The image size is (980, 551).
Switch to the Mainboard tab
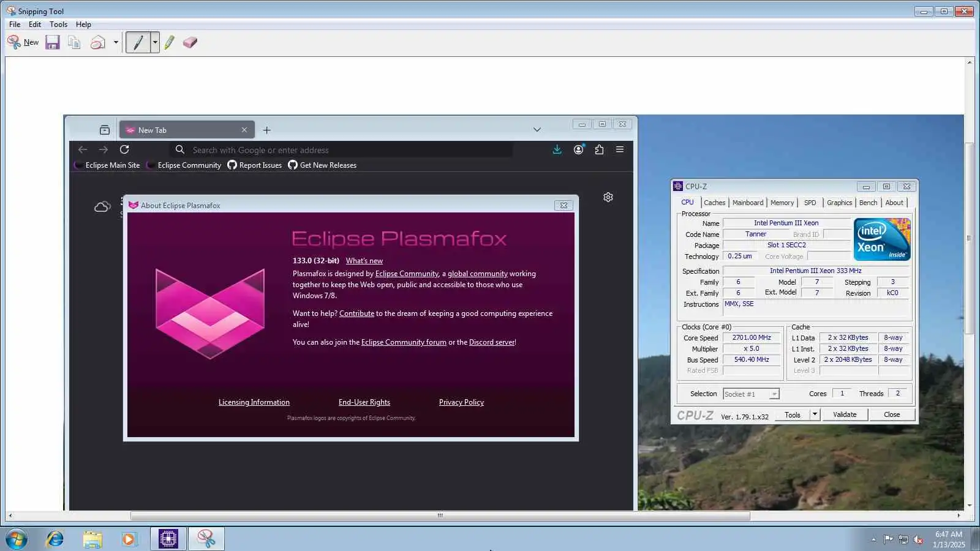coord(748,203)
